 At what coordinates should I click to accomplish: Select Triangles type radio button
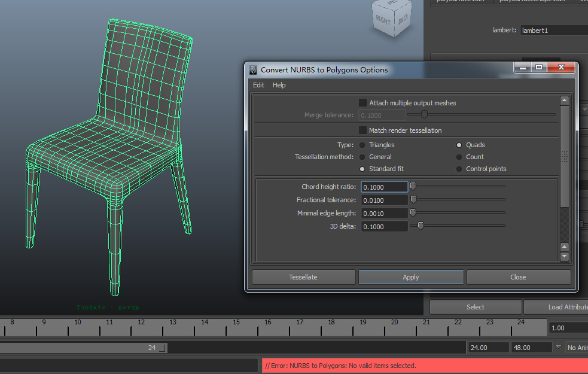coord(362,145)
